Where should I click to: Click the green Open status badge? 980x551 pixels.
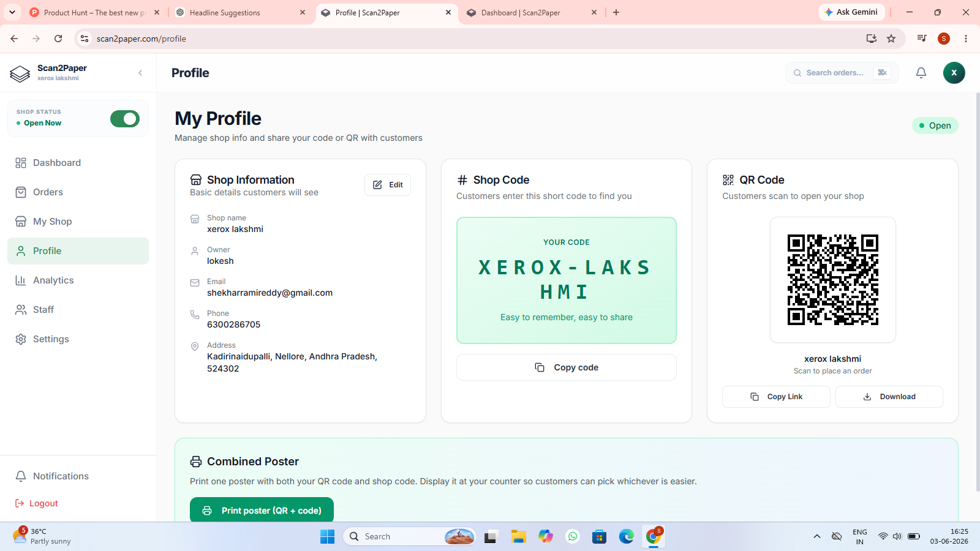click(x=935, y=126)
